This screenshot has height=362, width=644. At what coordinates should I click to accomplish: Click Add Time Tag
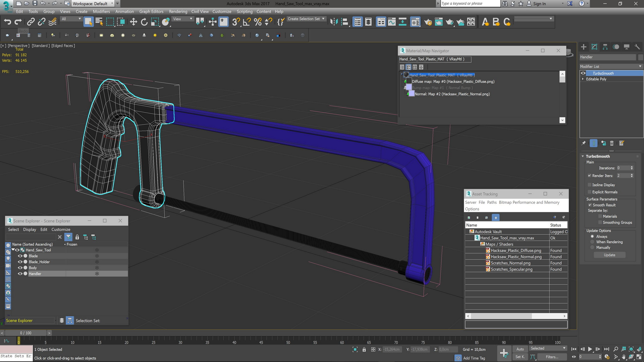pos(474,358)
